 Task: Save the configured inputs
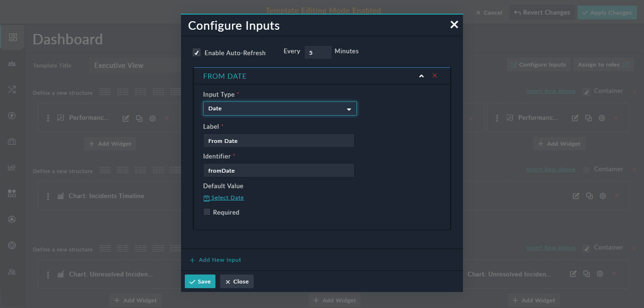pos(200,281)
